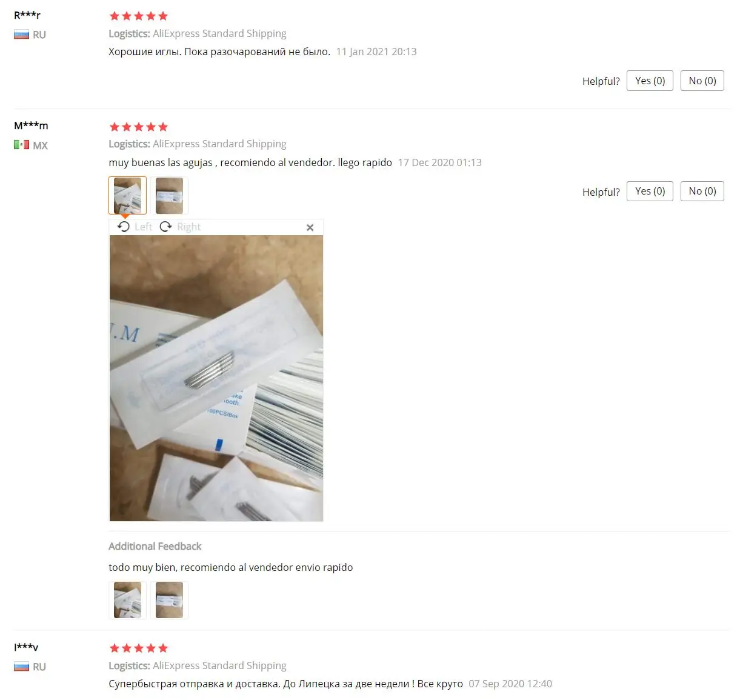Open first Additional Feedback thumbnail
Viewport: 740px width, 700px height.
coord(127,600)
